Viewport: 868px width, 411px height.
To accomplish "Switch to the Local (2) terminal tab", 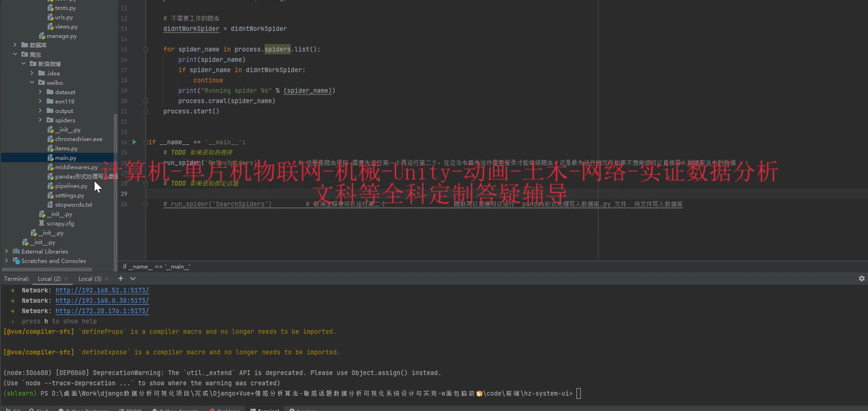I will (49, 279).
